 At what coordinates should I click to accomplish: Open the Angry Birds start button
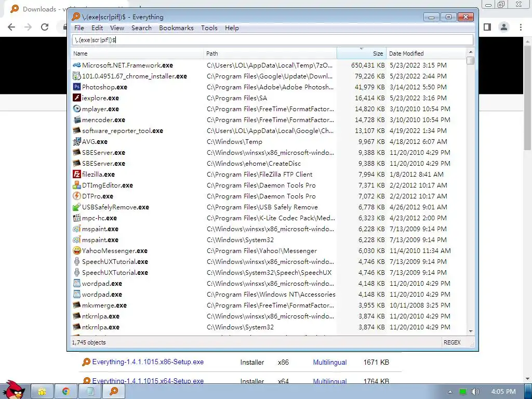click(x=14, y=390)
